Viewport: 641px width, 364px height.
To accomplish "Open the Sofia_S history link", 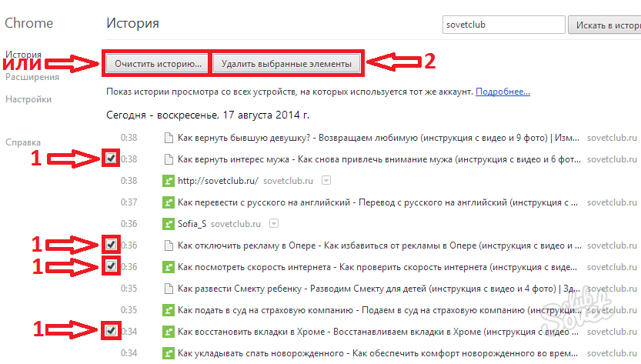I will click(x=192, y=224).
